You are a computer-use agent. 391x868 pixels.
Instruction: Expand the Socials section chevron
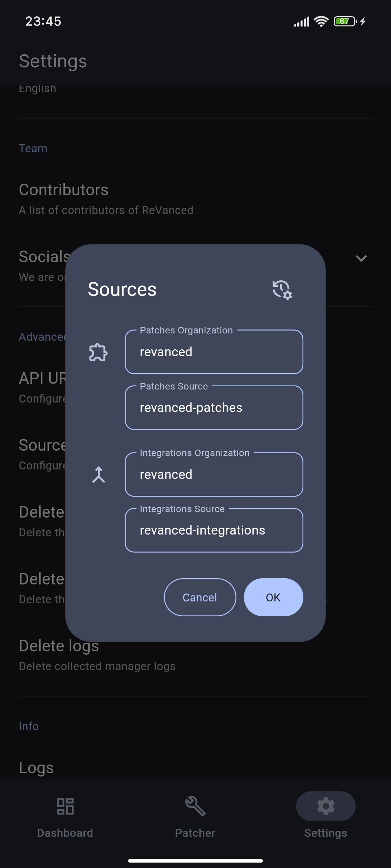coord(361,259)
